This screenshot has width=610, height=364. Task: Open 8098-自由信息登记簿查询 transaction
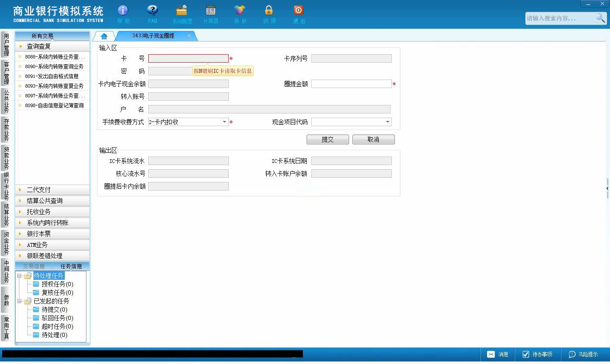point(53,105)
